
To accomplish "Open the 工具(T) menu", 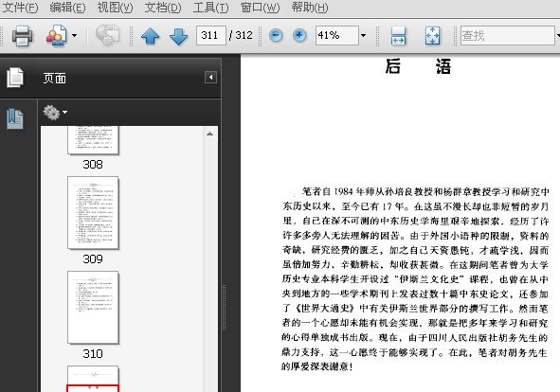I will coord(210,8).
